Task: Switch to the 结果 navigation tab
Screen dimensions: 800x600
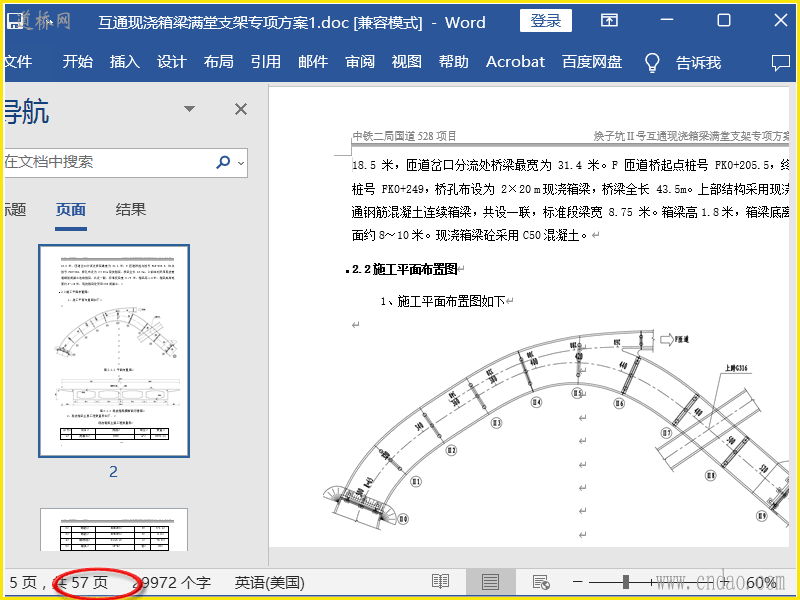Action: point(131,210)
